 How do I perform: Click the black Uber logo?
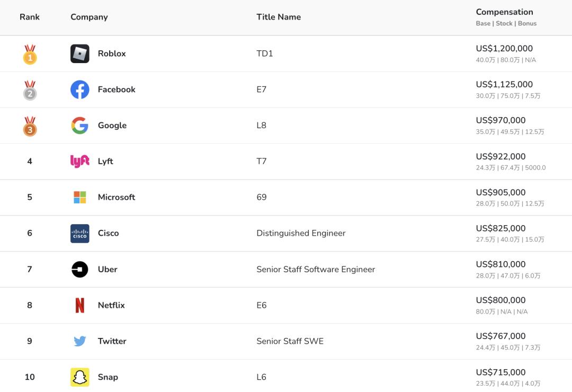click(80, 269)
